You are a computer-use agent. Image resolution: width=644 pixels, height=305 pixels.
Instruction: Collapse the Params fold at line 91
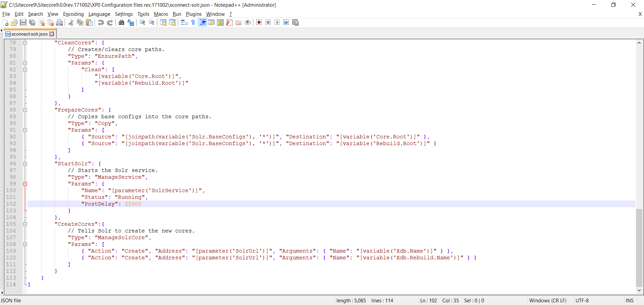point(25,130)
